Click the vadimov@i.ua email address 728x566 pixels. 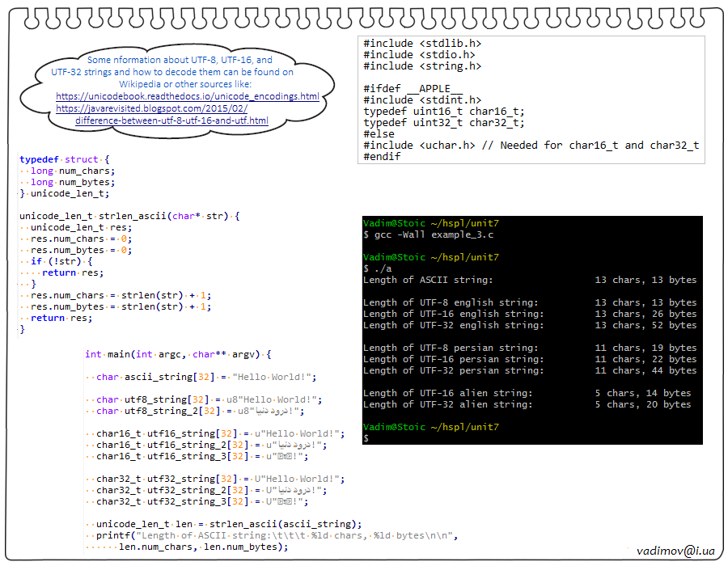pos(675,551)
